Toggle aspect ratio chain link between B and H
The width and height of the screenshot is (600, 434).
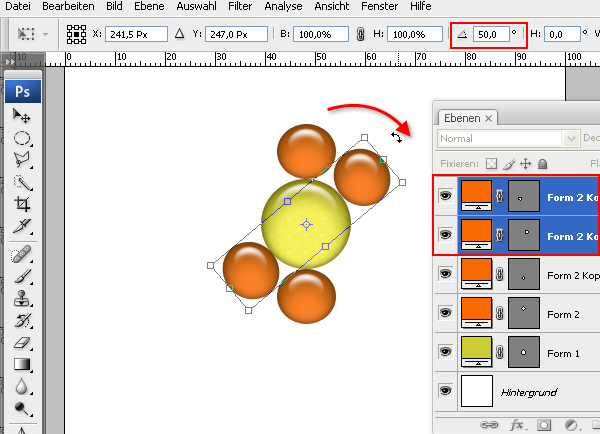click(x=360, y=34)
